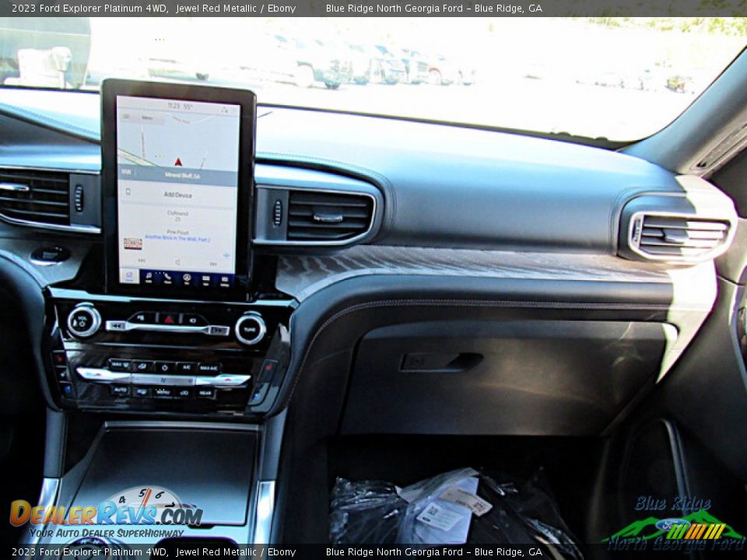Tap the NW compass heading indicator
Screen dimensions: 747x560
pos(126,172)
